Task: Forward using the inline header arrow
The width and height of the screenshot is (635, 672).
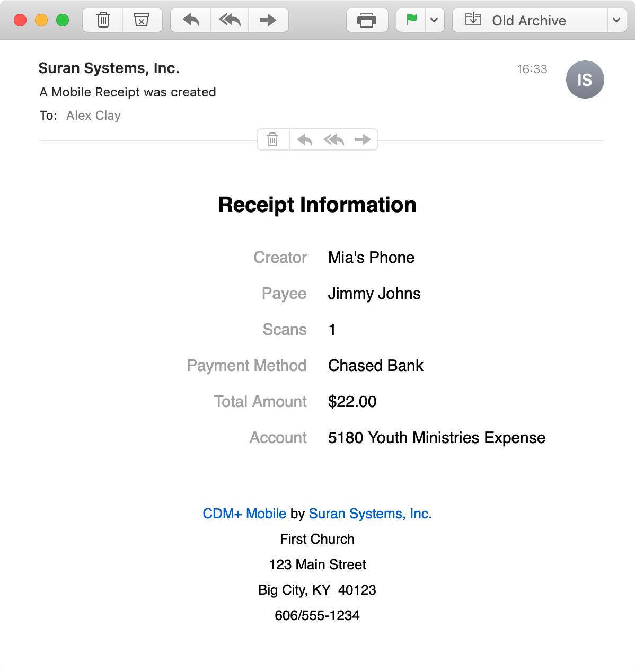Action: pos(363,140)
